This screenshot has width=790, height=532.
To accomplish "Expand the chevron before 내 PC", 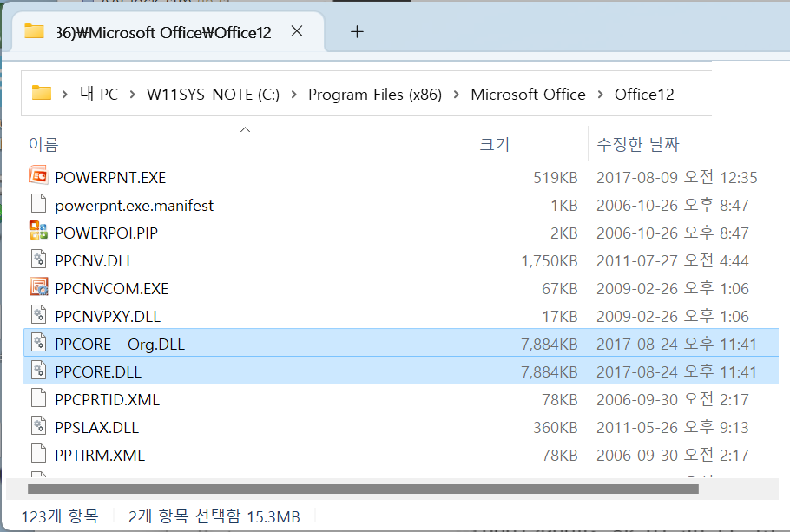I will click(x=64, y=95).
